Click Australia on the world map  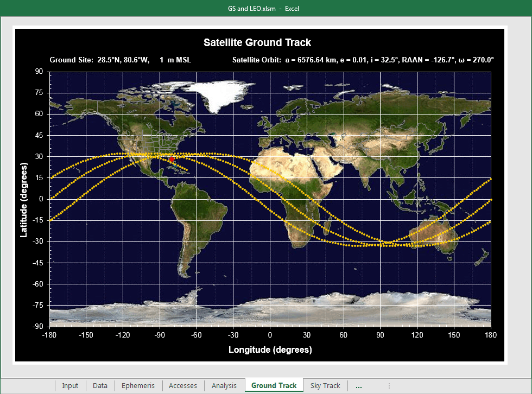[431, 240]
